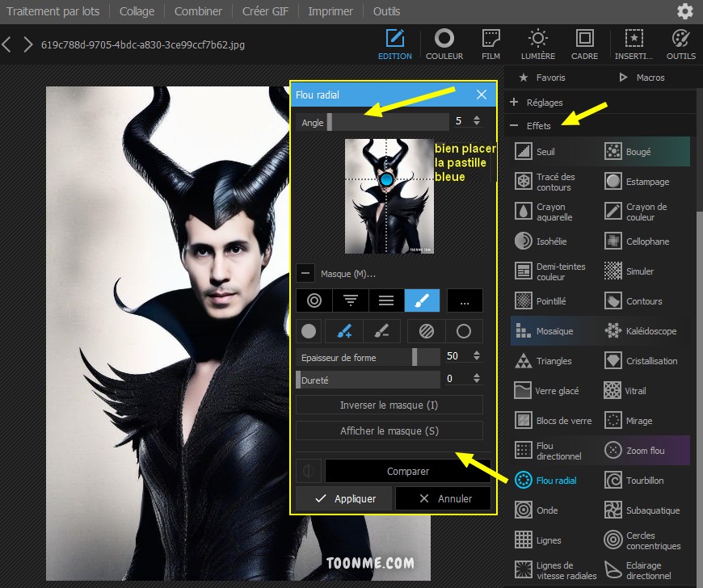Select the Blocs de verre effect
The height and width of the screenshot is (588, 703).
click(555, 420)
